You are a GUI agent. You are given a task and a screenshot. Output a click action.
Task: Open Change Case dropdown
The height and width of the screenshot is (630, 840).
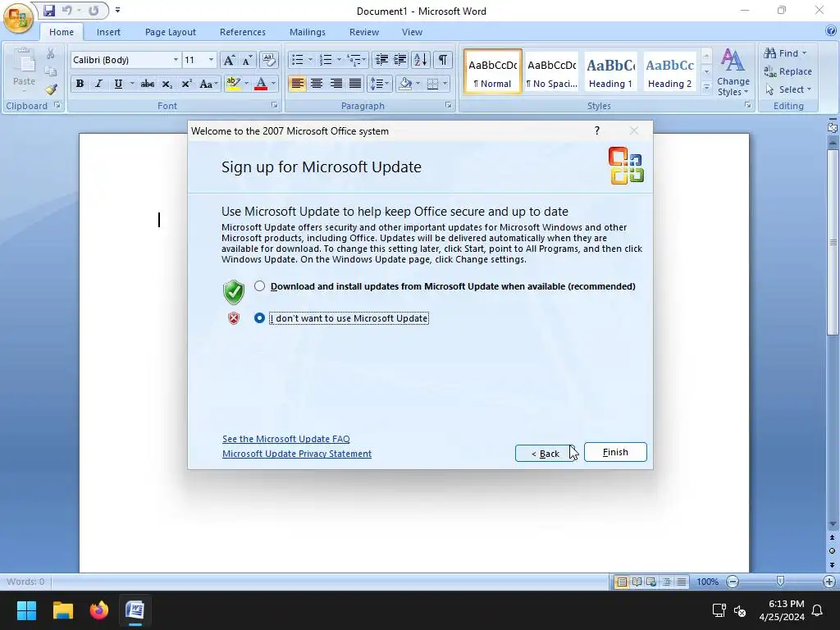click(208, 84)
